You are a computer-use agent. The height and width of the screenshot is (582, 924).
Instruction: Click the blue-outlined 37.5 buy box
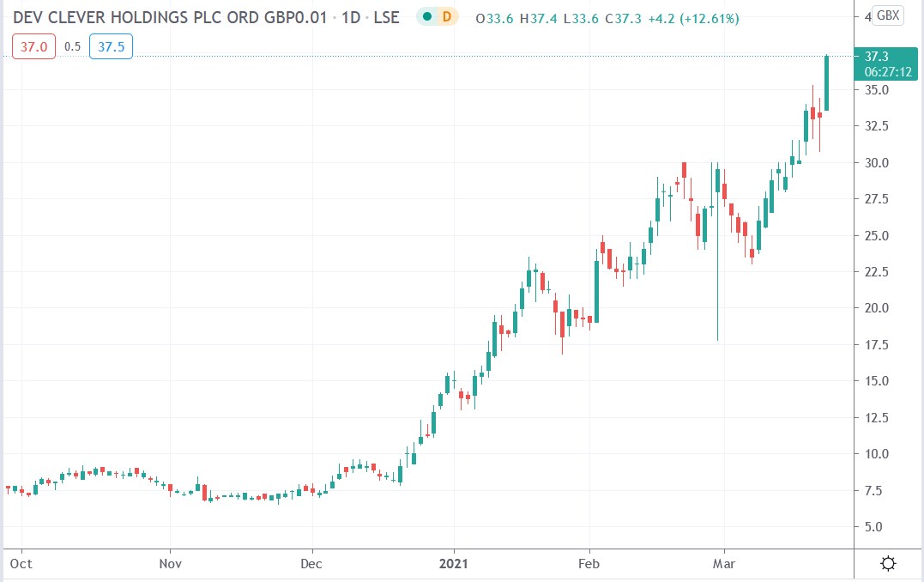110,47
